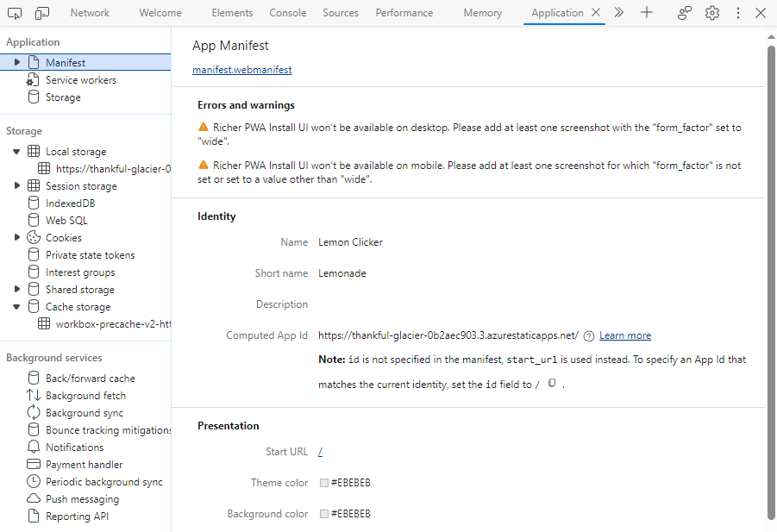Click the Interest groups database icon

tap(33, 272)
